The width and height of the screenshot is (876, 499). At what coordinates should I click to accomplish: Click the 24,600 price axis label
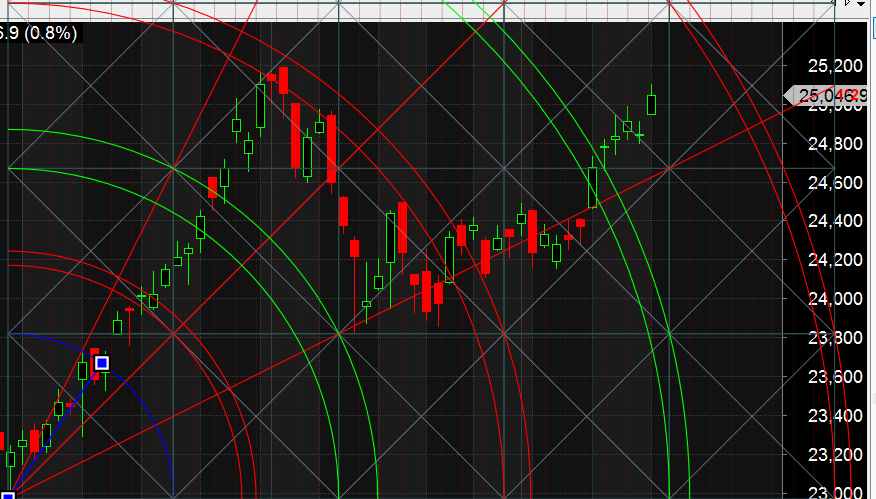(x=834, y=182)
